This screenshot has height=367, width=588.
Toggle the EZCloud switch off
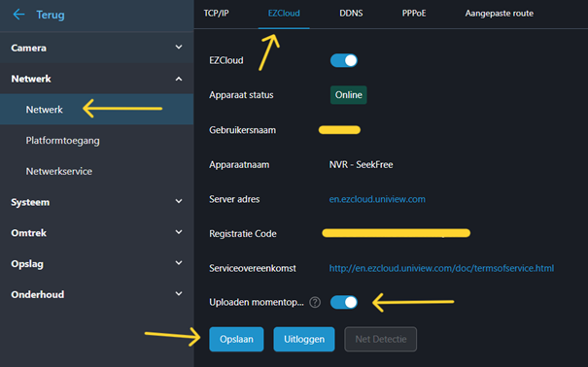(343, 60)
